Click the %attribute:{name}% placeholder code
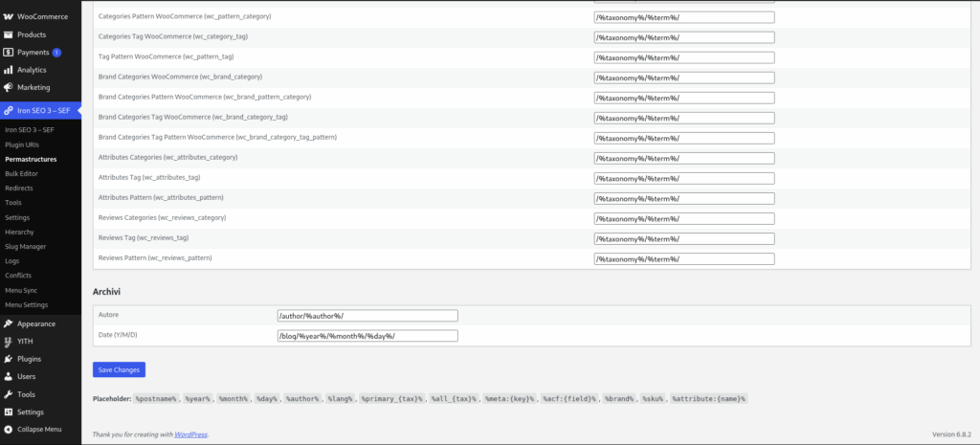The width and height of the screenshot is (980, 445). click(x=709, y=399)
